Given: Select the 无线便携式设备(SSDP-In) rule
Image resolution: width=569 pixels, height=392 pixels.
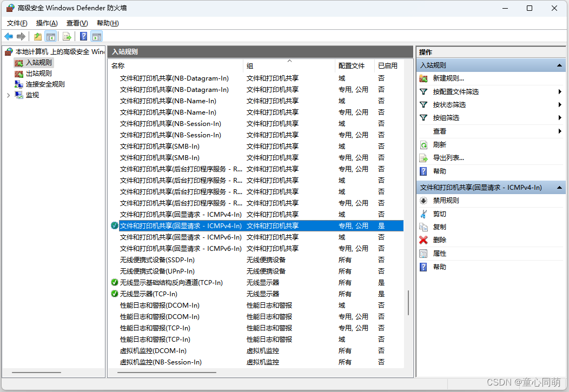Looking at the screenshot, I should pos(256,260).
